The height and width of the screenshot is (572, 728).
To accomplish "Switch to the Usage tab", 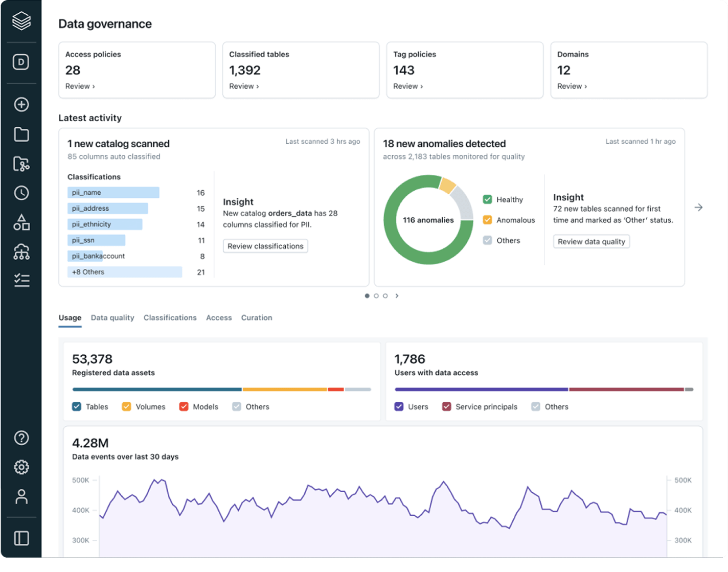I will [70, 318].
